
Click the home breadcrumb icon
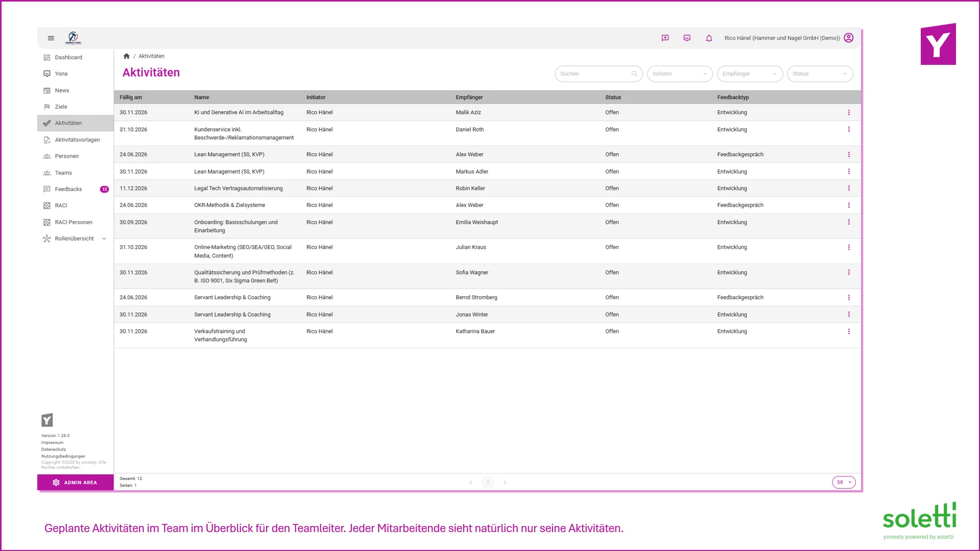pyautogui.click(x=127, y=56)
